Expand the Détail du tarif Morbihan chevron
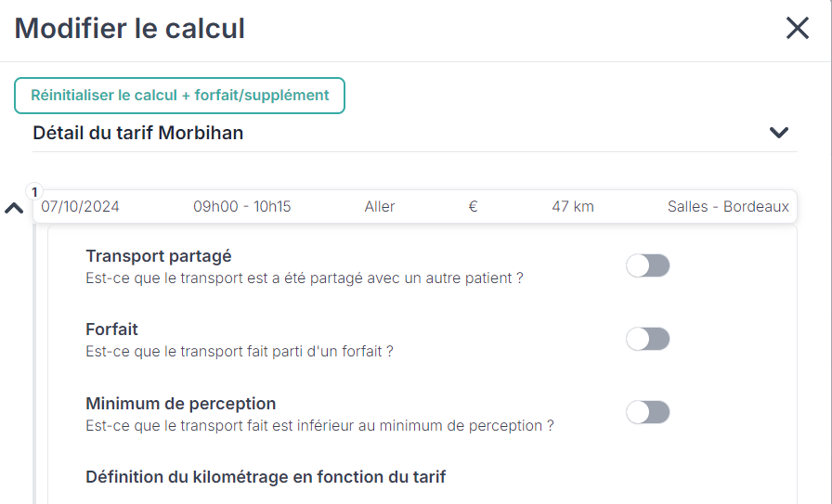 pyautogui.click(x=779, y=133)
